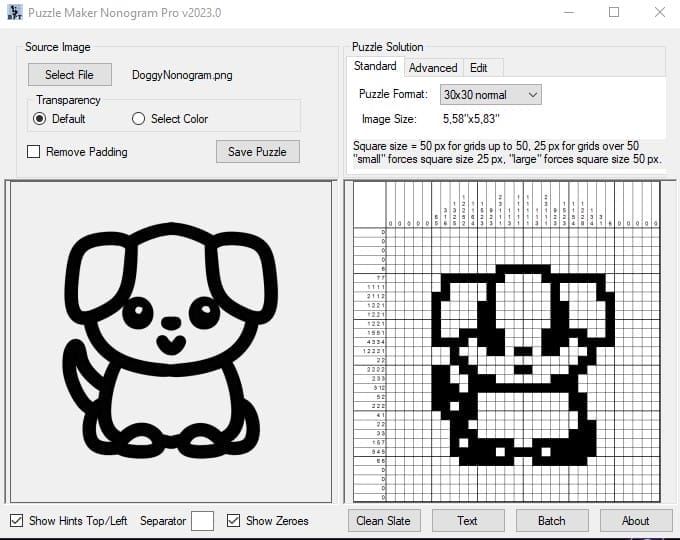The width and height of the screenshot is (680, 540).
Task: Close the Puzzle Maker Nonogram Pro window
Action: pyautogui.click(x=659, y=13)
